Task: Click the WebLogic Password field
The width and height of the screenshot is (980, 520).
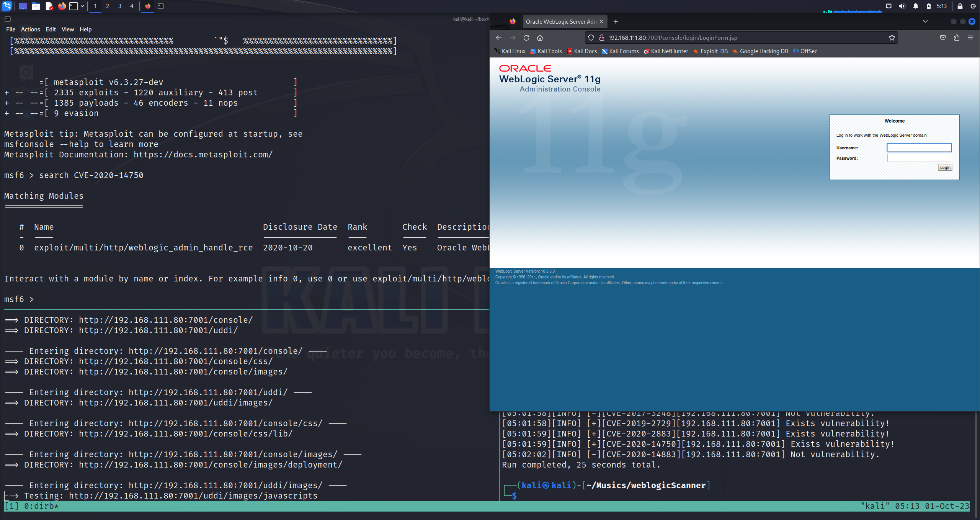Action: (919, 158)
